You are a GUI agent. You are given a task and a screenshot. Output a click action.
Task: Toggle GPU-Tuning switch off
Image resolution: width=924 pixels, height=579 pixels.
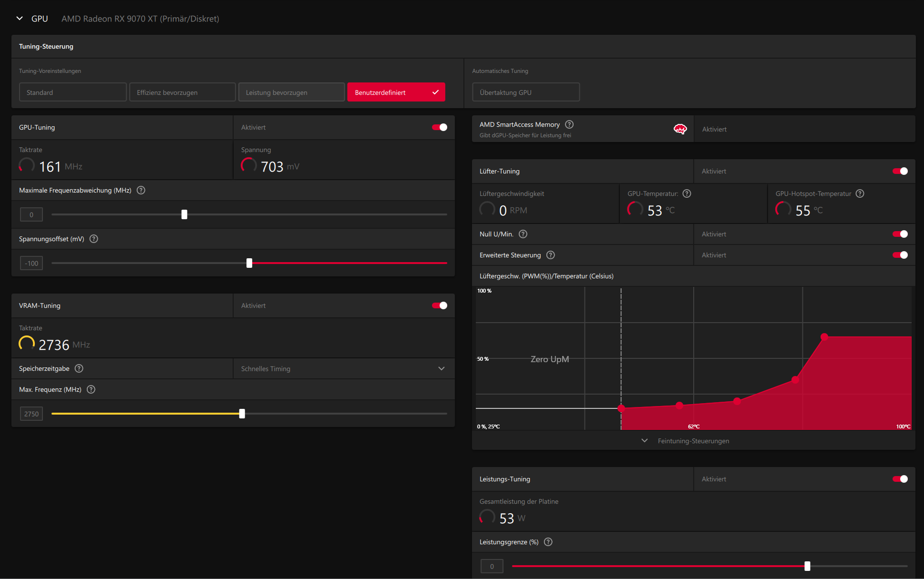tap(439, 127)
